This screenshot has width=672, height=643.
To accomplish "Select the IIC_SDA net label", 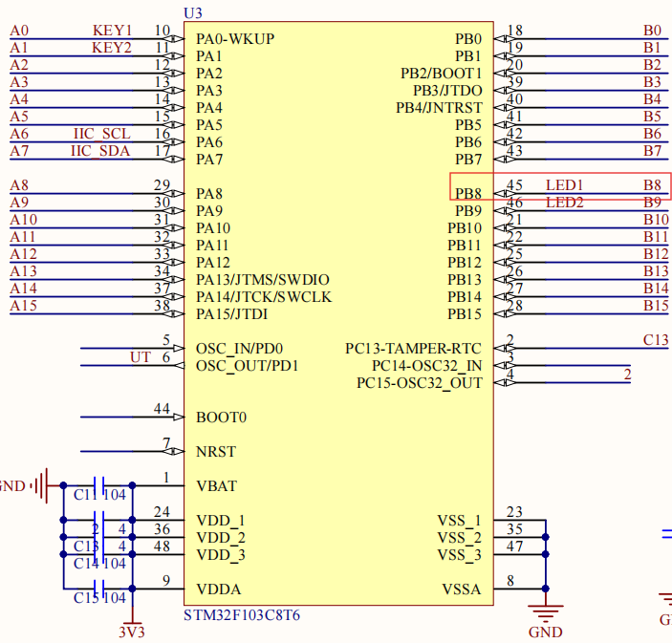I will click(x=100, y=151).
